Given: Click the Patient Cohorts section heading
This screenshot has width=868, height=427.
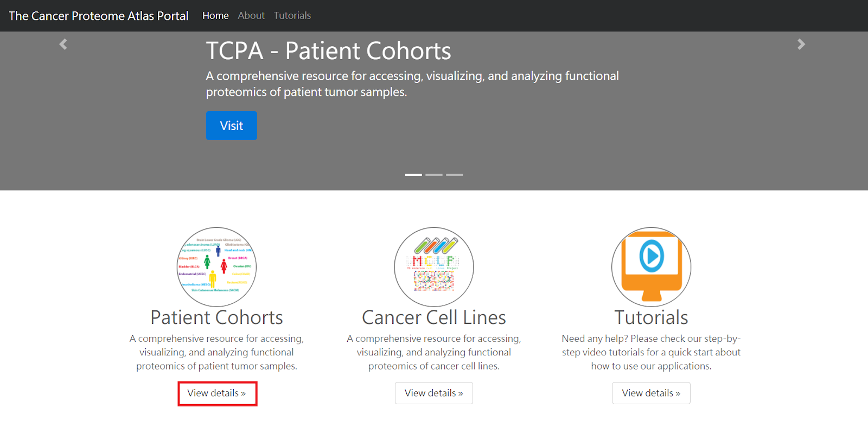Looking at the screenshot, I should point(217,317).
